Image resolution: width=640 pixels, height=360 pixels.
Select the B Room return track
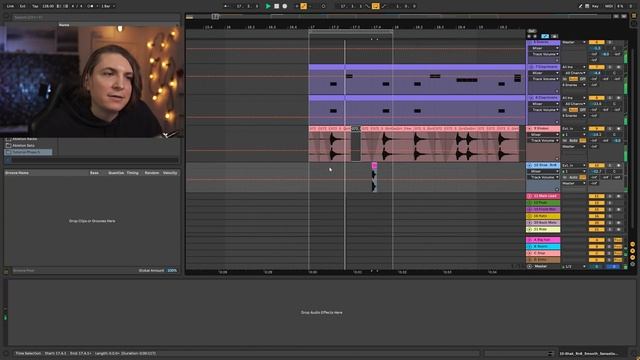pos(543,247)
